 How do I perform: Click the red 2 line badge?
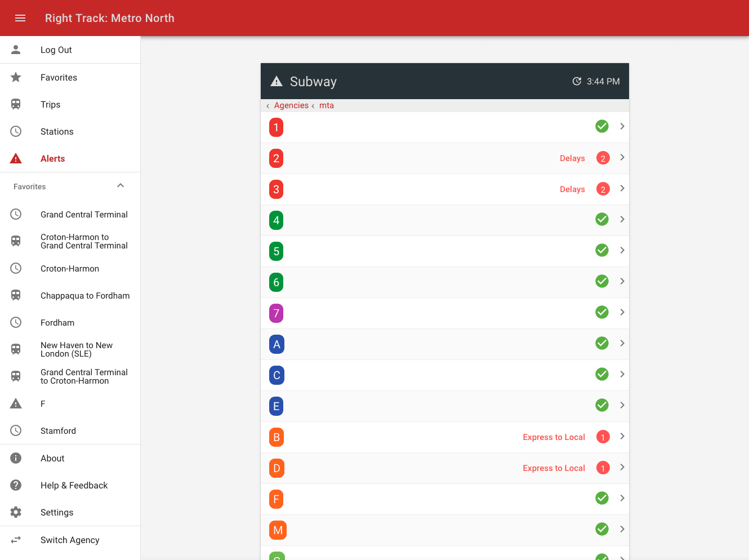[276, 158]
